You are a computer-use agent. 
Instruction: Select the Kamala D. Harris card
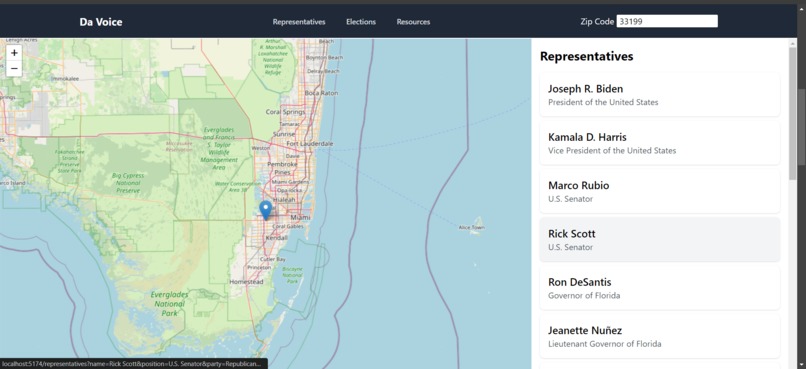point(660,143)
